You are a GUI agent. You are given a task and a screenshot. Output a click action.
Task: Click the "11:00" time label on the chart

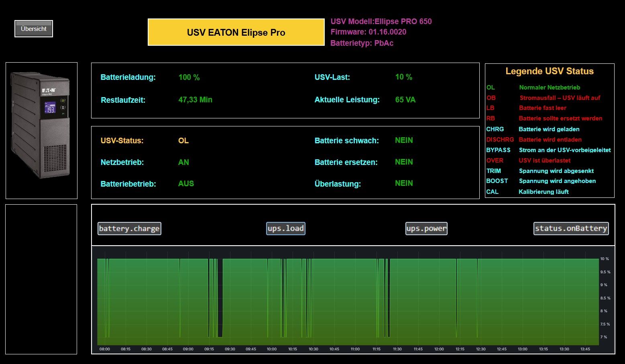tap(355, 349)
